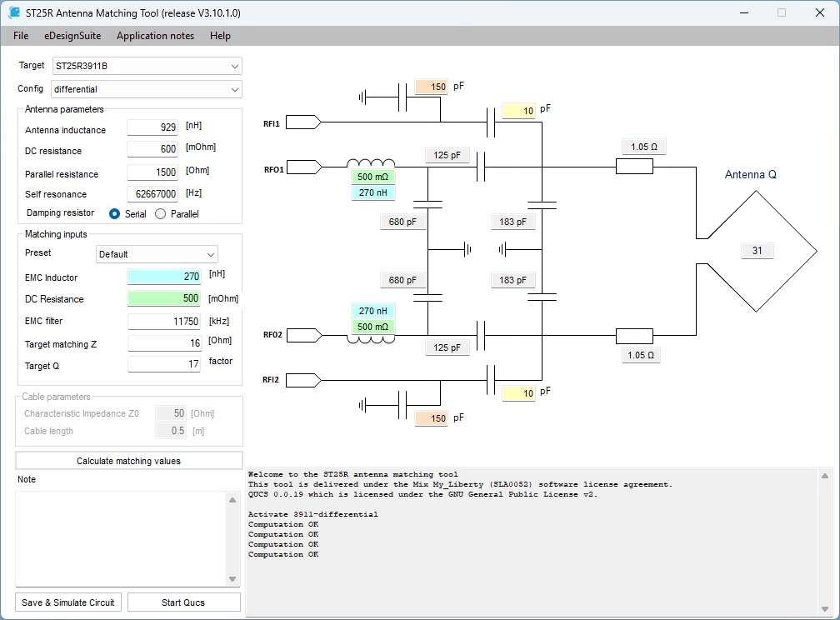Screen dimensions: 840x620
Task: Click the upper 270 nH inductor label
Action: pos(372,192)
